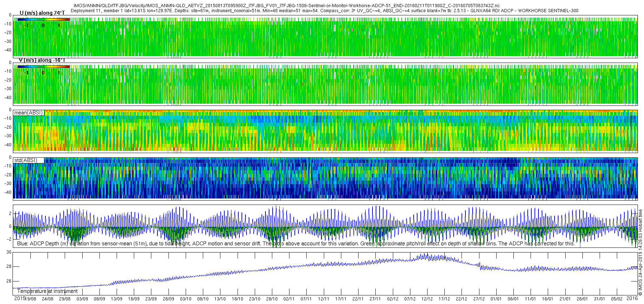Viewport: 644px width, 304px height.
Task: Click the '26' temperature axis tick label
Action: pos(9,281)
